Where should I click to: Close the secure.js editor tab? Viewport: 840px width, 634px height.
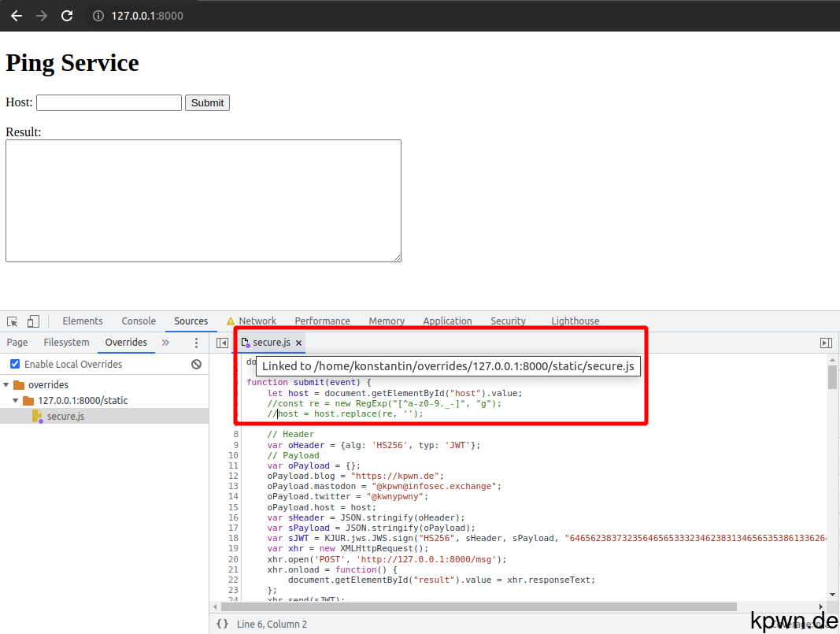(x=298, y=343)
